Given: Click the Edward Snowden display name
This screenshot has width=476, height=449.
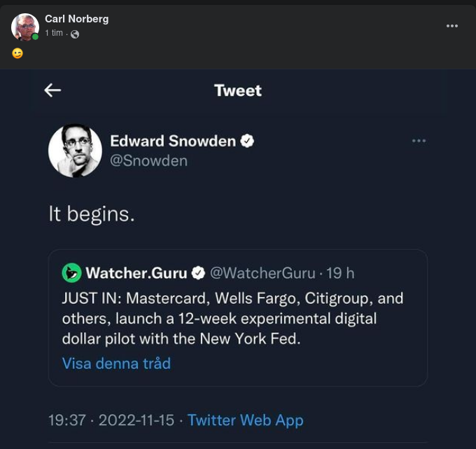Looking at the screenshot, I should point(172,141).
